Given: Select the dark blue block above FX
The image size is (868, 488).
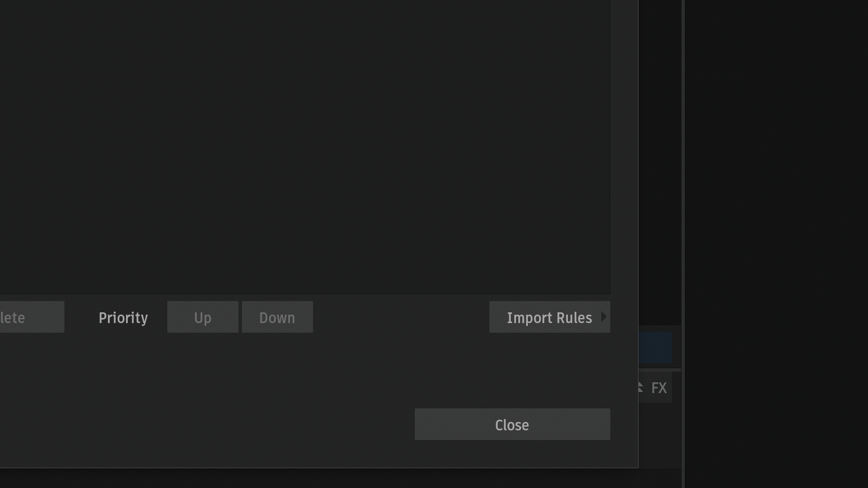Looking at the screenshot, I should (656, 347).
